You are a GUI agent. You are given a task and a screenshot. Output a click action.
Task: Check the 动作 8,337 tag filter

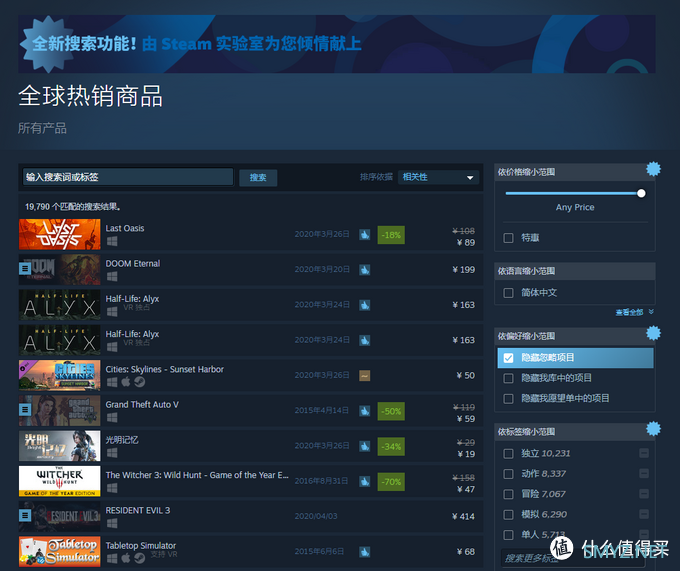tap(508, 474)
